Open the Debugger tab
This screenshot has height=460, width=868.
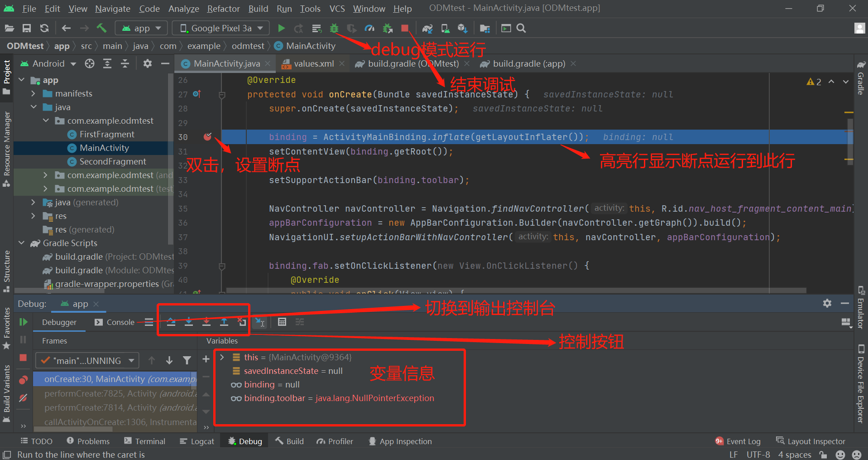click(x=59, y=322)
